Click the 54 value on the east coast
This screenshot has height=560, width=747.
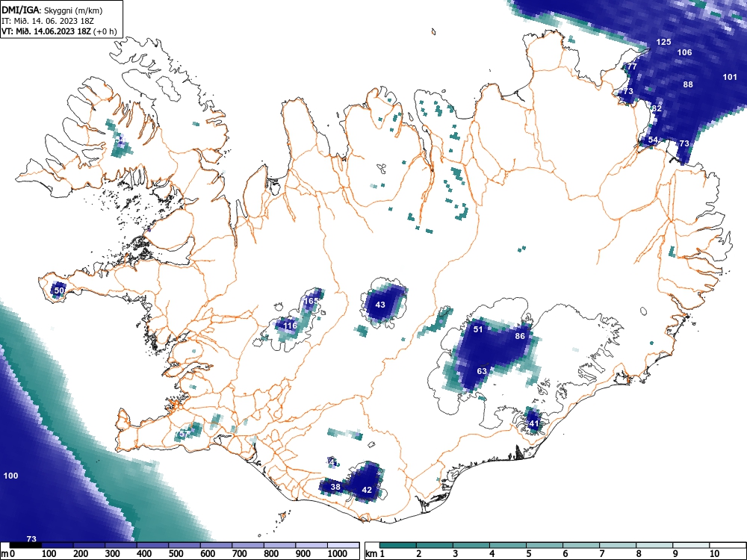pyautogui.click(x=653, y=140)
